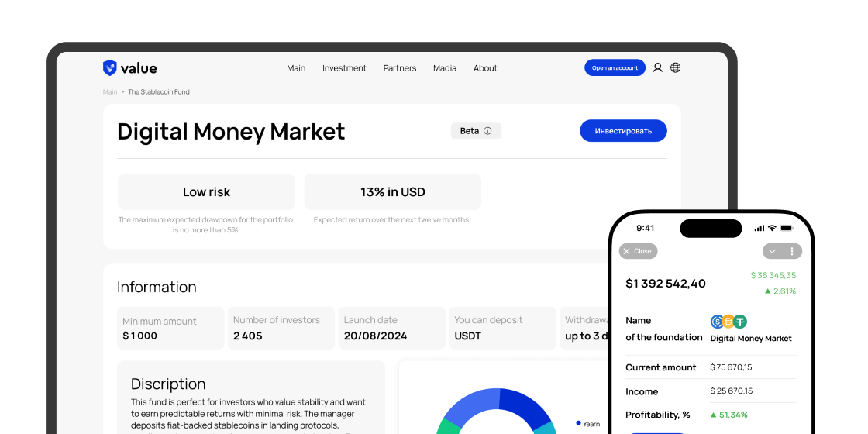The image size is (868, 434).
Task: Click the 13% in USD card
Action: pos(392,192)
